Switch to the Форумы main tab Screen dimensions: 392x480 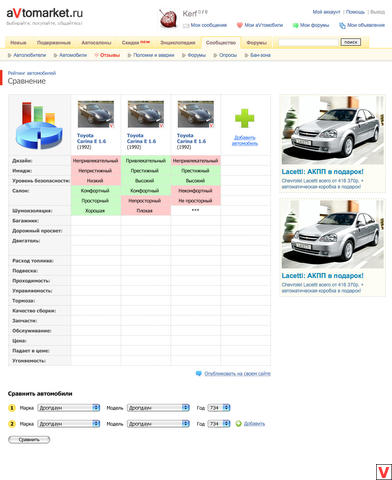(x=256, y=43)
